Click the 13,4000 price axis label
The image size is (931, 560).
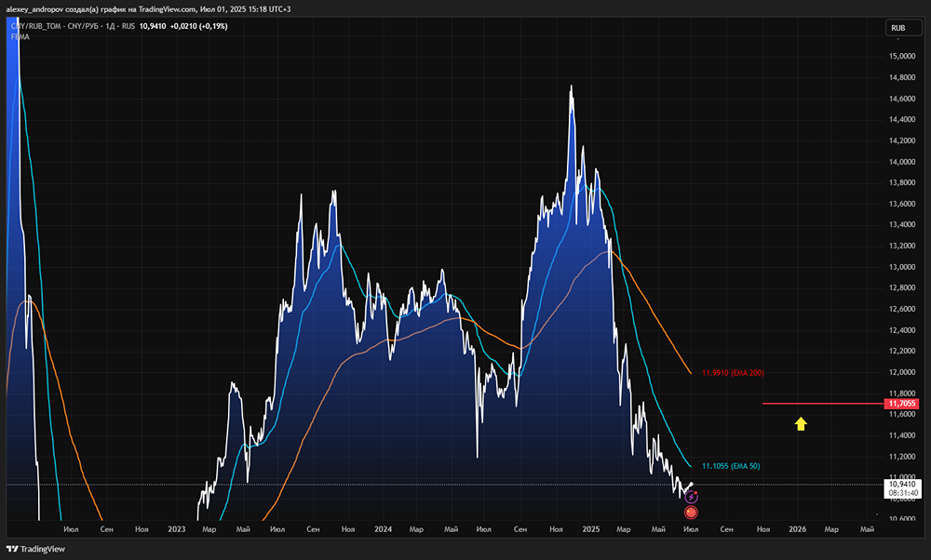pos(902,224)
